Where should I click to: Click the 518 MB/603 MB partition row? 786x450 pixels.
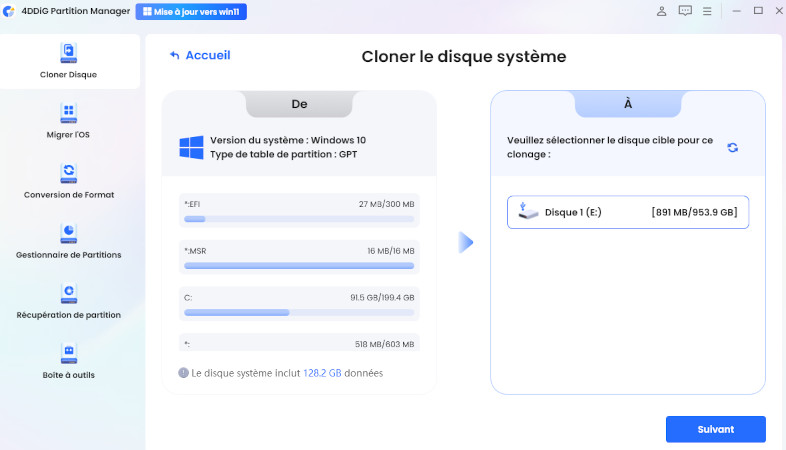coord(299,343)
